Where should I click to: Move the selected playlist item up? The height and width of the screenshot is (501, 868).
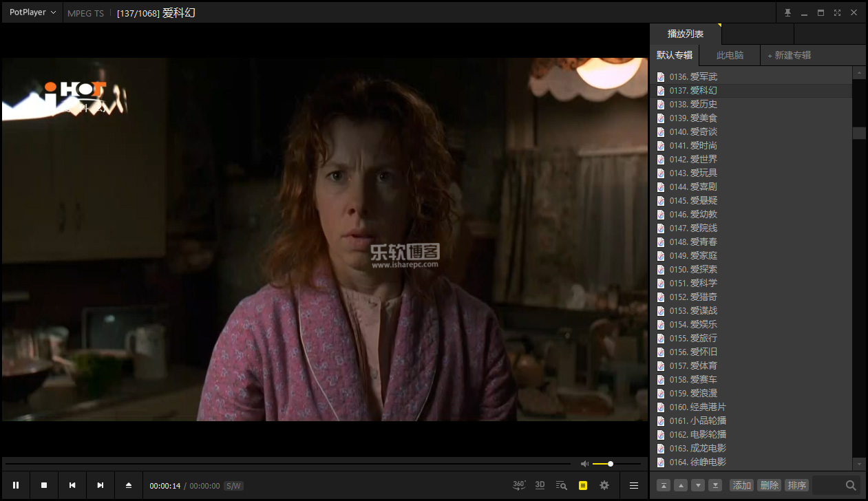681,485
